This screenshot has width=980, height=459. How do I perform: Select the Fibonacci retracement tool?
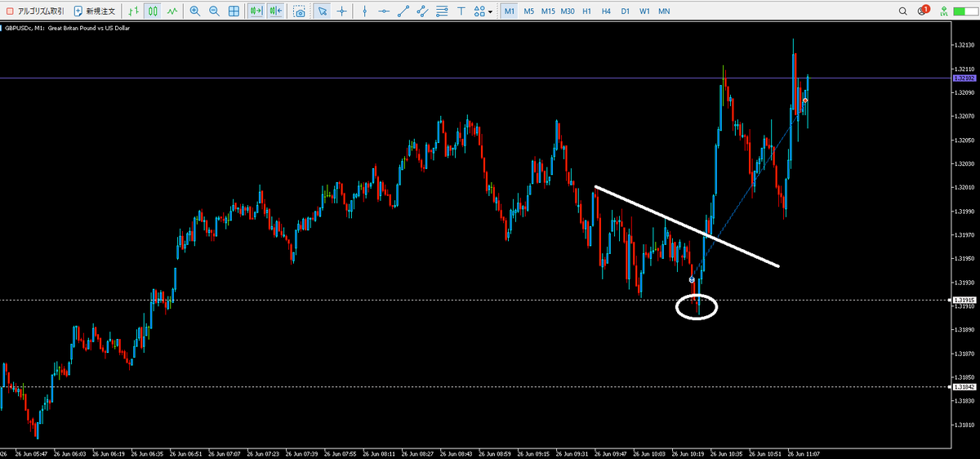(x=441, y=11)
